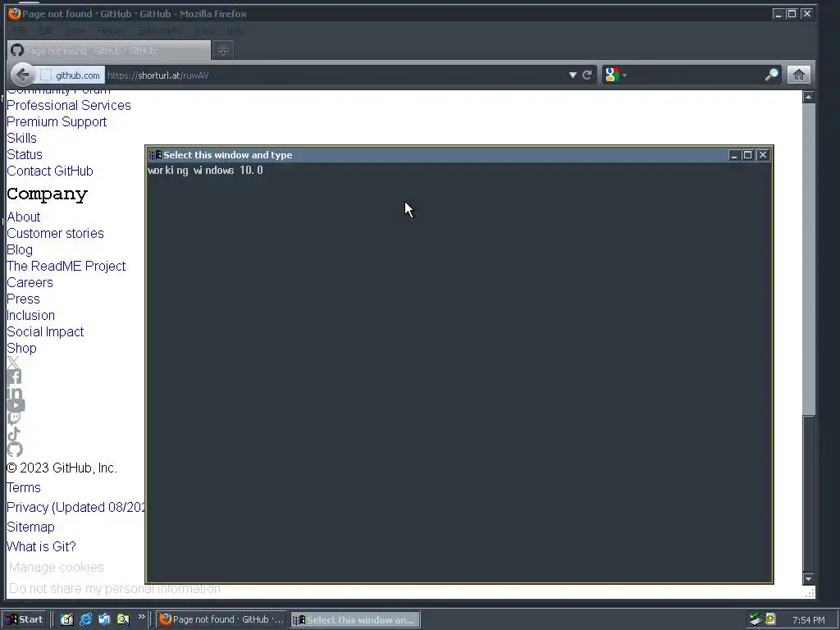The width and height of the screenshot is (840, 630).
Task: Click the github.com site identity box
Action: pyautogui.click(x=71, y=75)
